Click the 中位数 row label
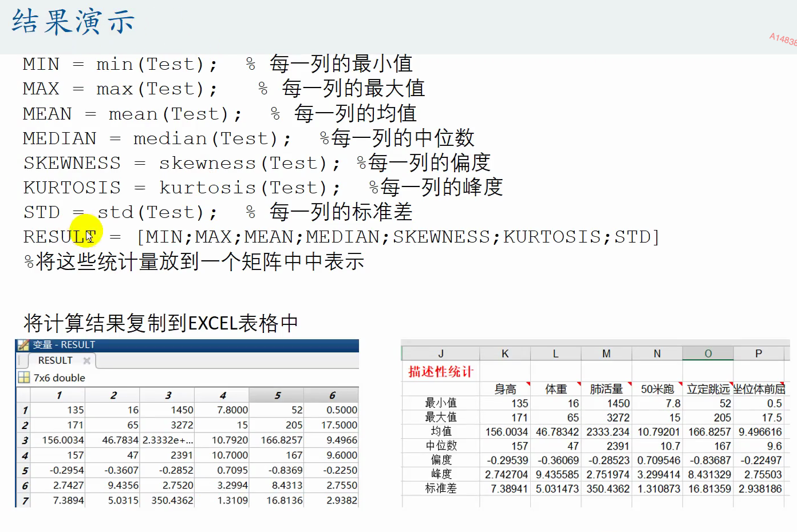The height and width of the screenshot is (532, 797). [441, 446]
